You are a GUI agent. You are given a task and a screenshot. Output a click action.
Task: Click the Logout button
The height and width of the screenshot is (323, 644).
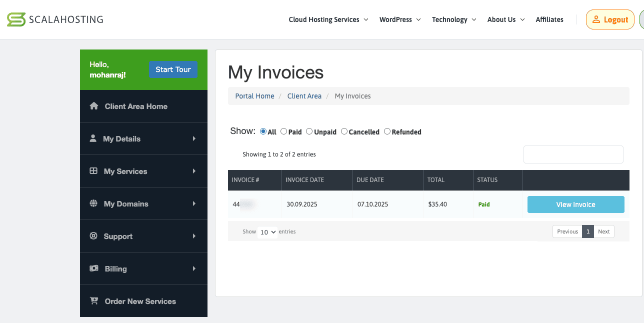(610, 19)
